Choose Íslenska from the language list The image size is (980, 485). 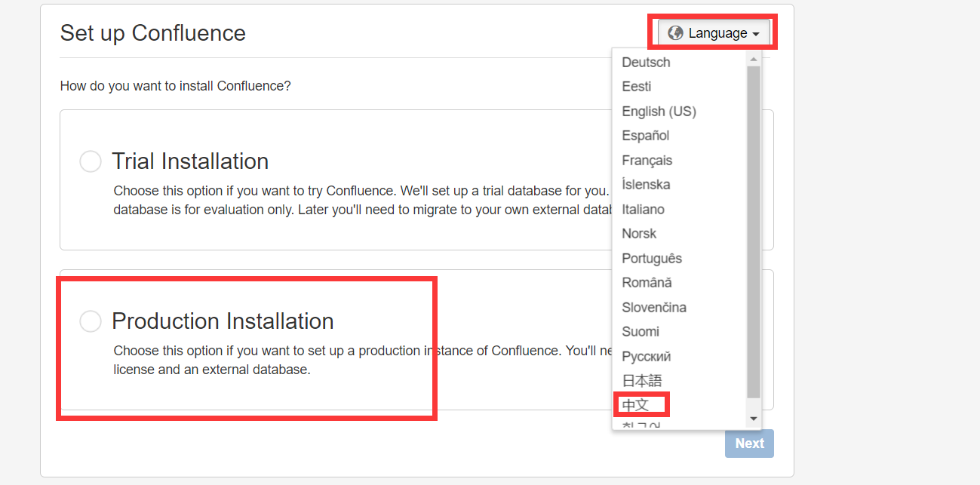click(646, 185)
